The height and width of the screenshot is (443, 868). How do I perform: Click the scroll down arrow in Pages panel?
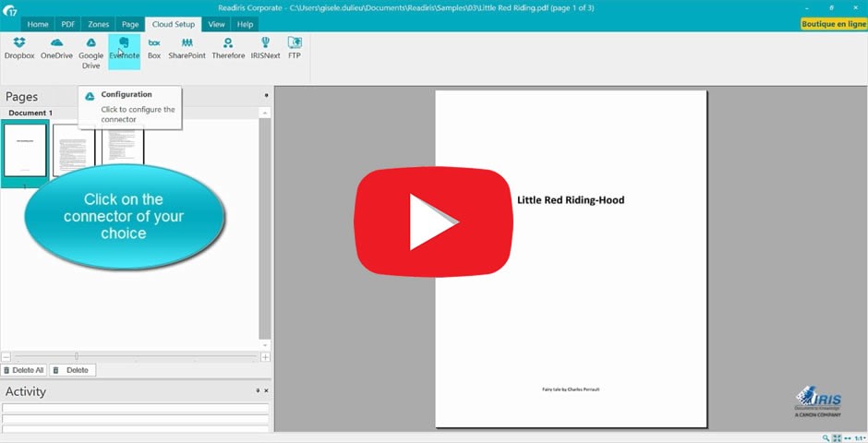(265, 345)
